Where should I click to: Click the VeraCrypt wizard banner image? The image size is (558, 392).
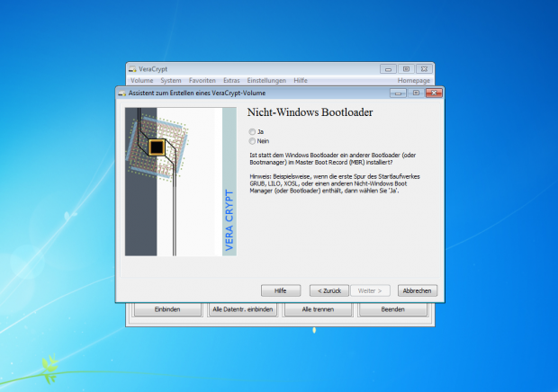[x=181, y=182]
